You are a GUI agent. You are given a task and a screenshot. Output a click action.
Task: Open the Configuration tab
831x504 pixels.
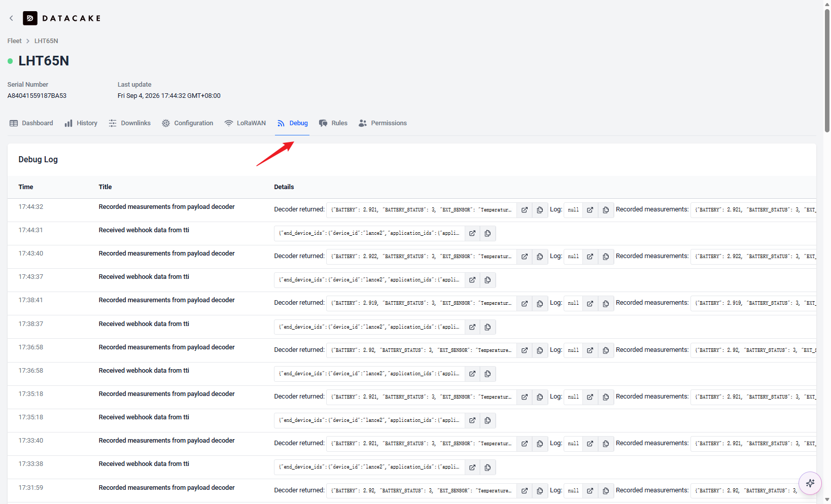[188, 123]
